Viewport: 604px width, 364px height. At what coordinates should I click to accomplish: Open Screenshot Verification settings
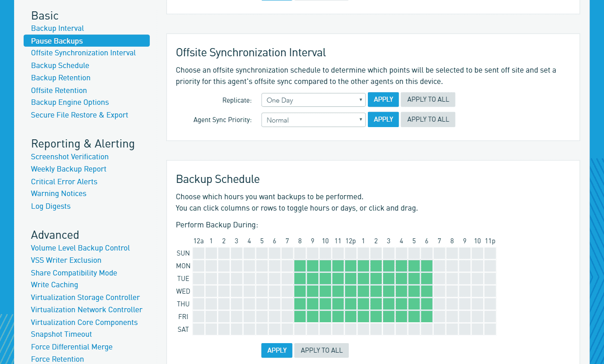(x=69, y=157)
